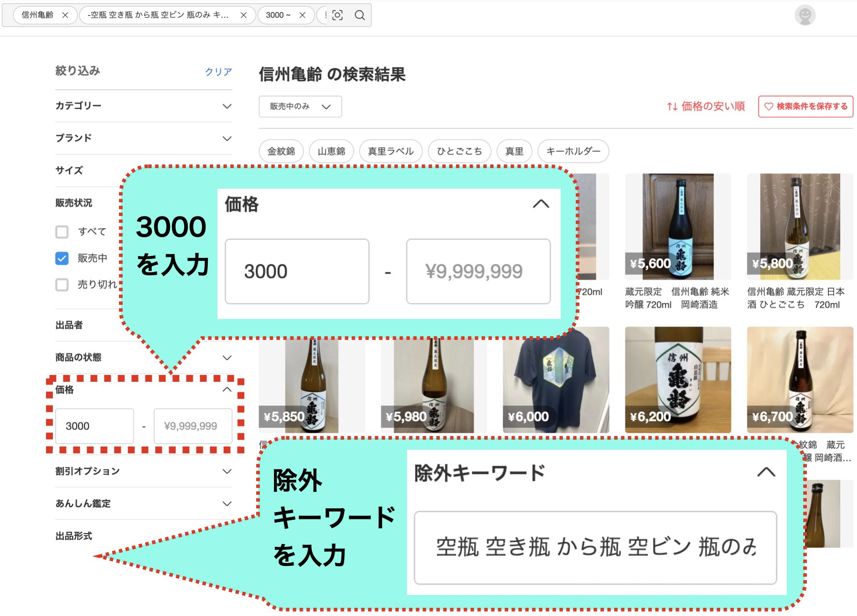857x616 pixels.
Task: Select the 金紋錦 keyword chip
Action: pos(281,151)
